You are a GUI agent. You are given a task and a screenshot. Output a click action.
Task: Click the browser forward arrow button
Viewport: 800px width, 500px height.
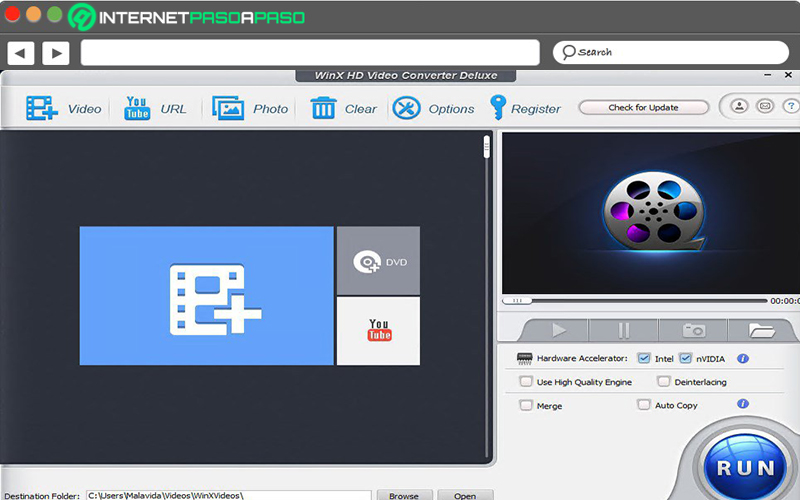pyautogui.click(x=56, y=53)
